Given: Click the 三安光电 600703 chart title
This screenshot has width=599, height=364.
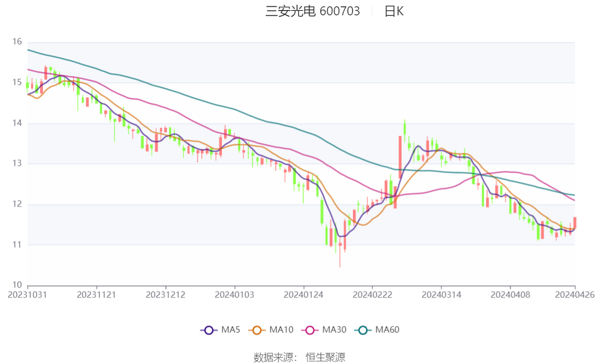Looking at the screenshot, I should (x=313, y=11).
